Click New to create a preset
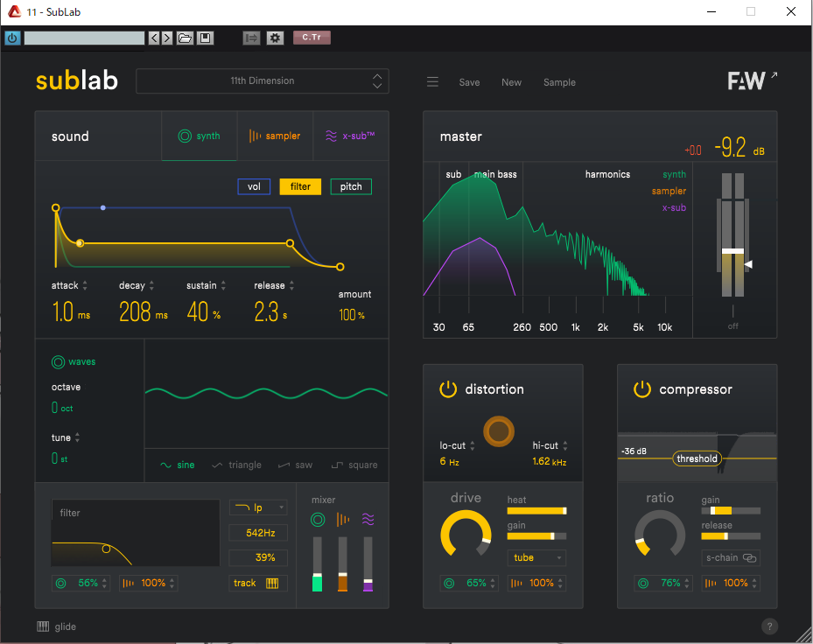The height and width of the screenshot is (644, 813). pos(511,82)
